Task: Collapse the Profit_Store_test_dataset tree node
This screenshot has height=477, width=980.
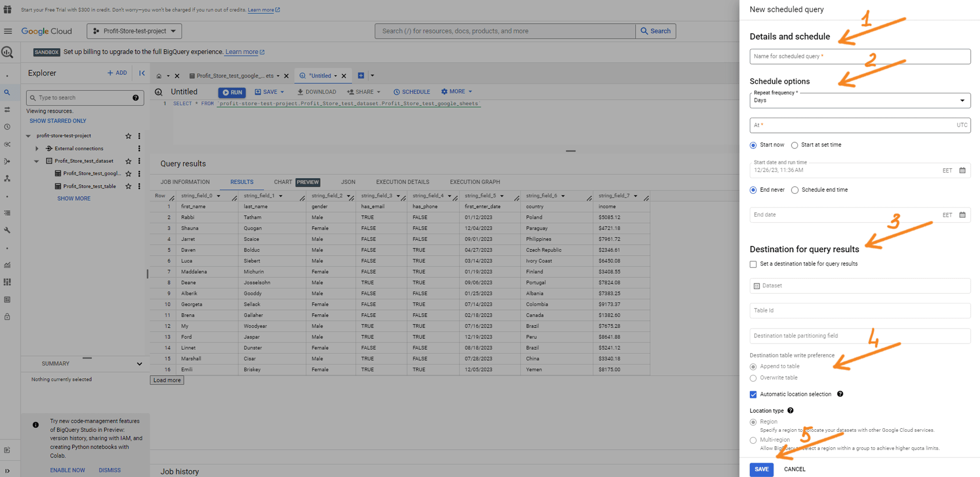Action: tap(36, 161)
